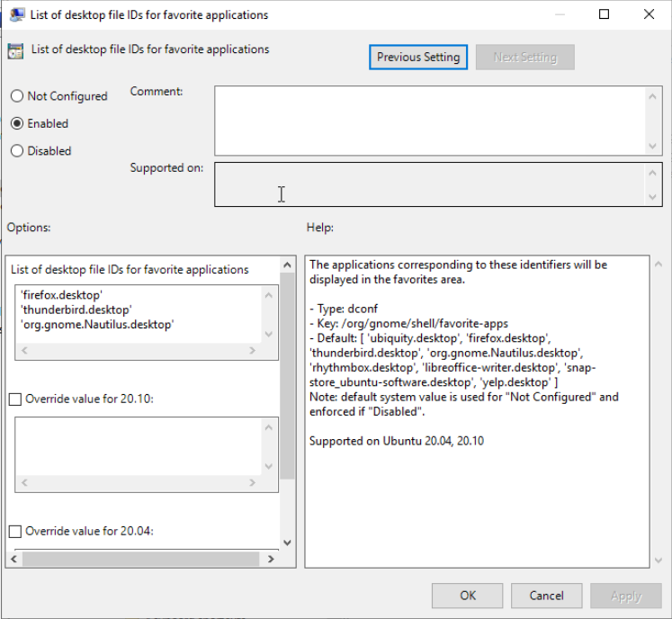Go to Previous Setting

(x=417, y=57)
